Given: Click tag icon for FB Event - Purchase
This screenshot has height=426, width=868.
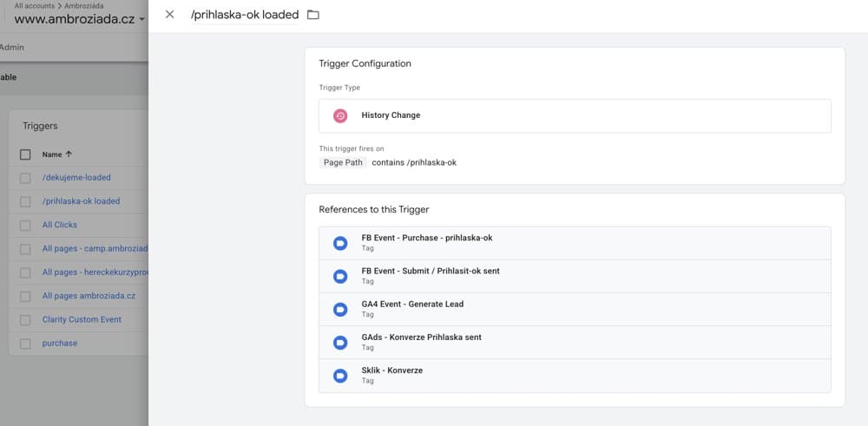Looking at the screenshot, I should [x=340, y=244].
